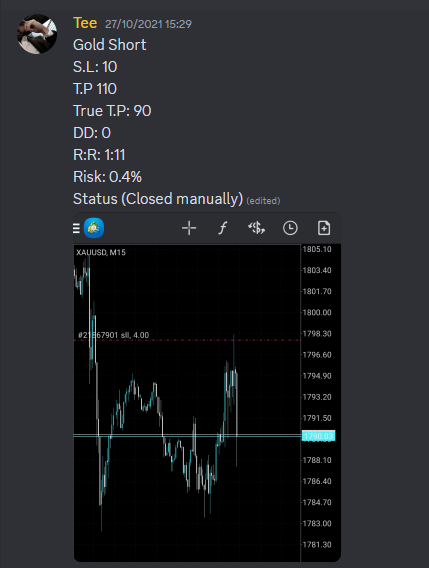
Task: Click the indicators f icon
Action: pyautogui.click(x=222, y=228)
